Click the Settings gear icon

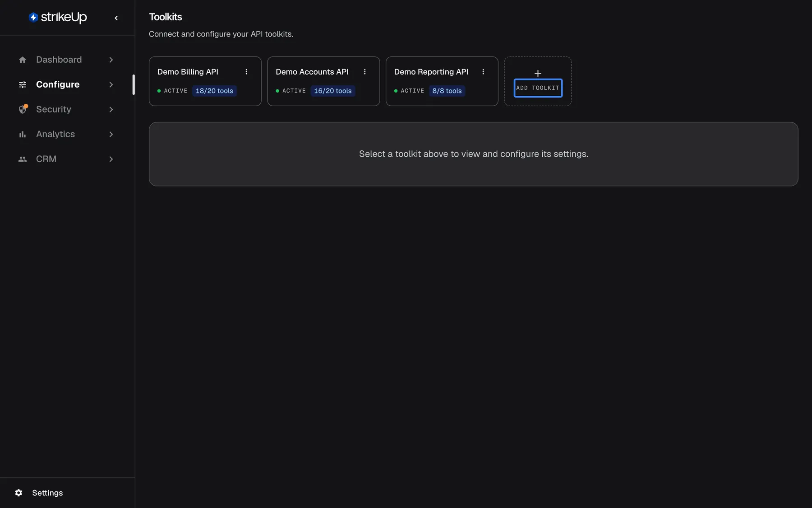click(x=18, y=493)
